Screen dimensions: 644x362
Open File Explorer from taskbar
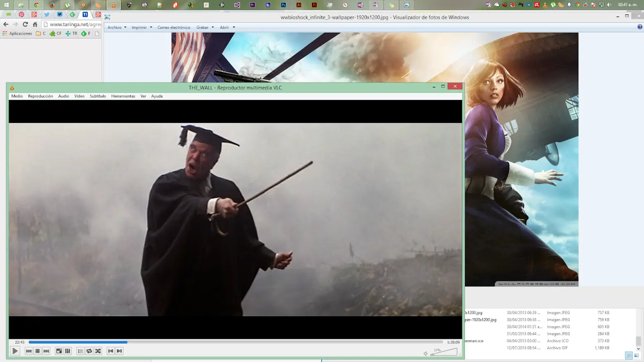pos(21,5)
